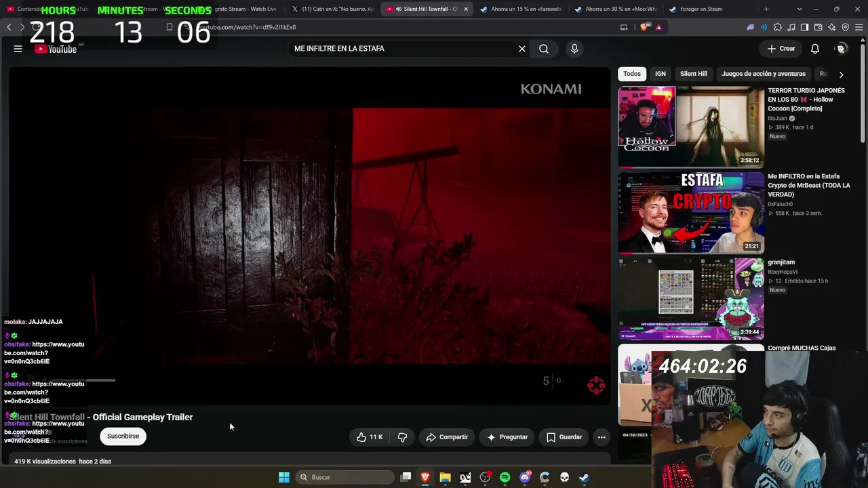Select the IGN filter chip
This screenshot has width=868, height=488.
(660, 74)
